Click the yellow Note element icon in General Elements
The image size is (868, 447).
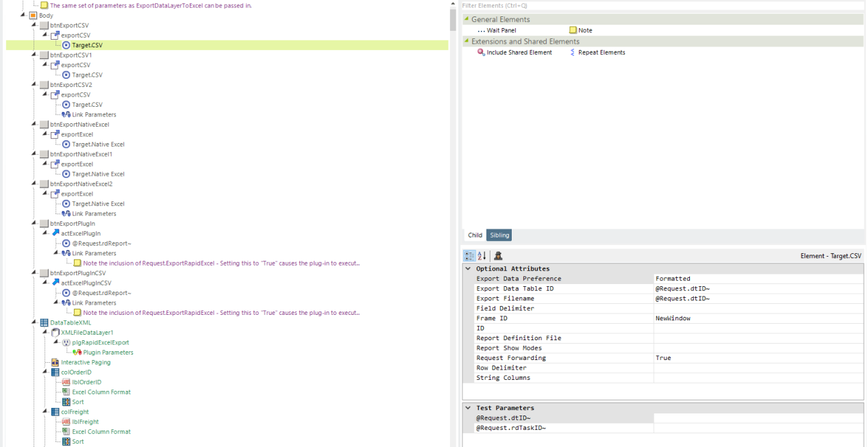pyautogui.click(x=573, y=30)
